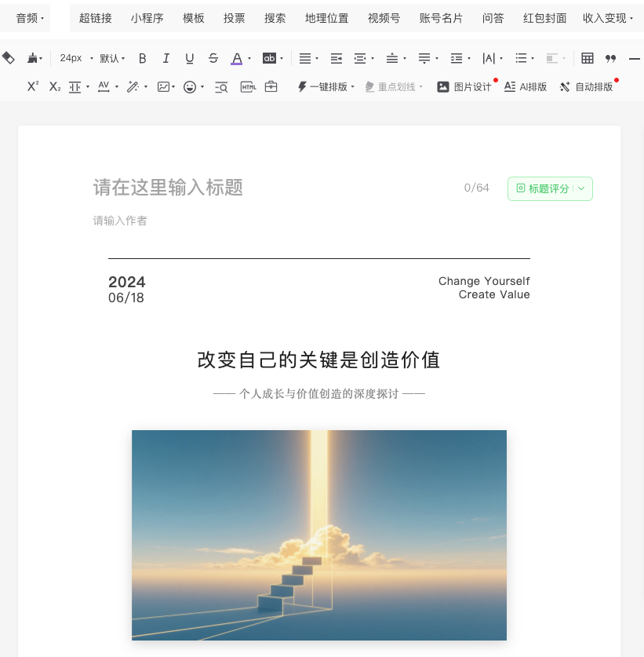
Task: Click the text height adjust icon
Action: (x=75, y=86)
